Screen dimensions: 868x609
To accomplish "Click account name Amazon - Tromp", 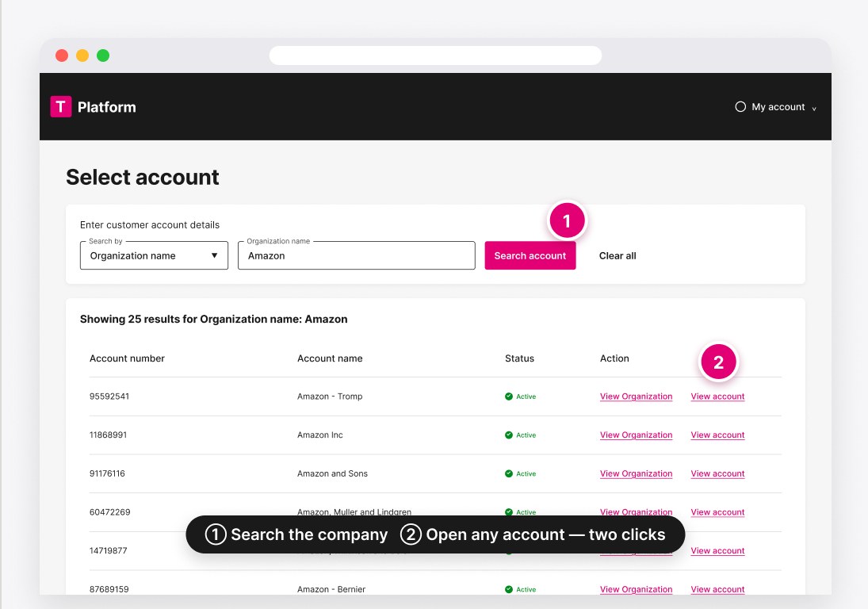I will coord(330,396).
